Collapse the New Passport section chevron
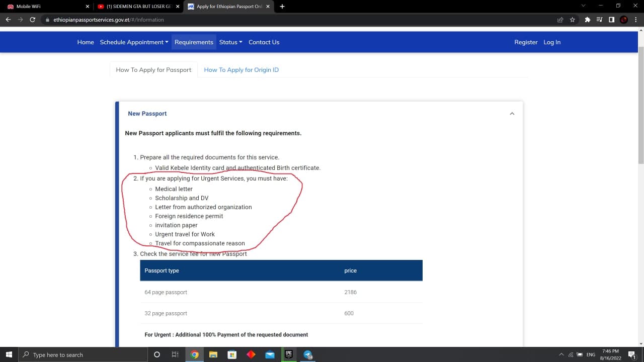 coord(512,114)
